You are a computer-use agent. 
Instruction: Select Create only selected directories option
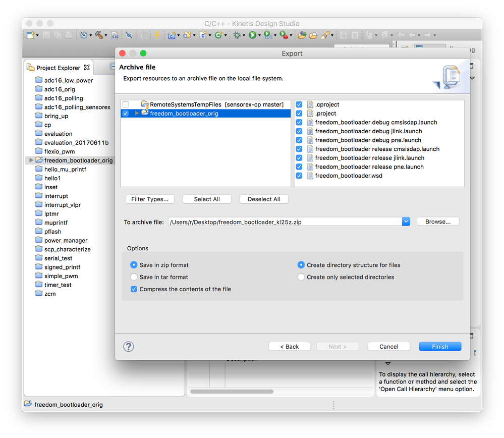pos(301,277)
